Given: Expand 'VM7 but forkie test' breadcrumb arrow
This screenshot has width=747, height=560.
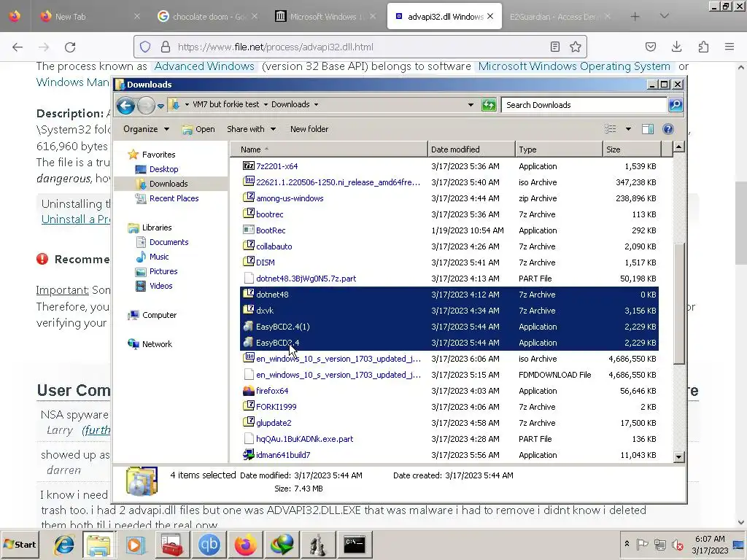Looking at the screenshot, I should (266, 105).
